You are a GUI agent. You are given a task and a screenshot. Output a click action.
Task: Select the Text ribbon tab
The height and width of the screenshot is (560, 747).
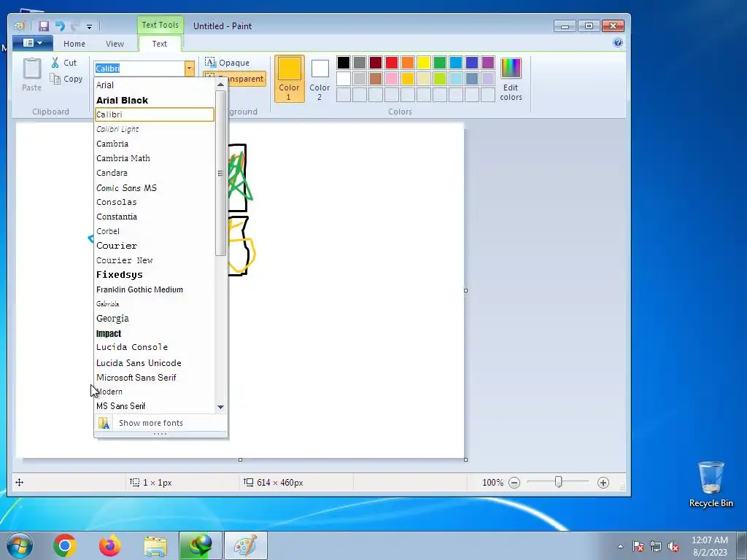tap(160, 44)
